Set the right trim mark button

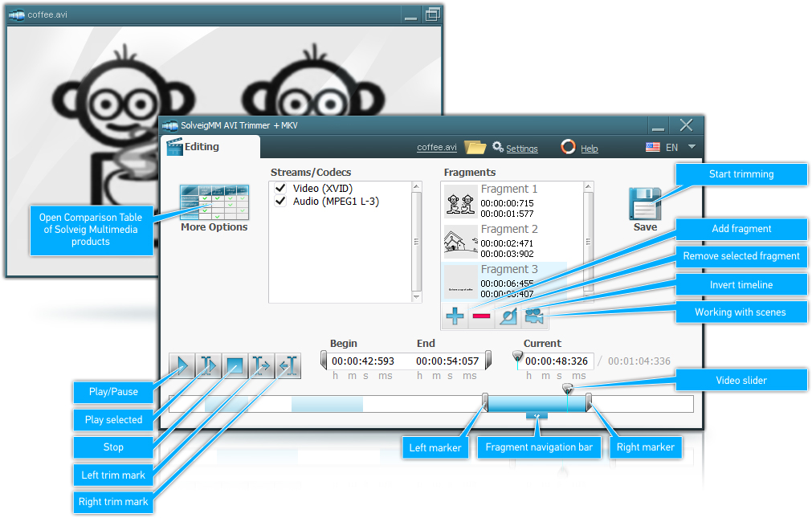[x=288, y=365]
